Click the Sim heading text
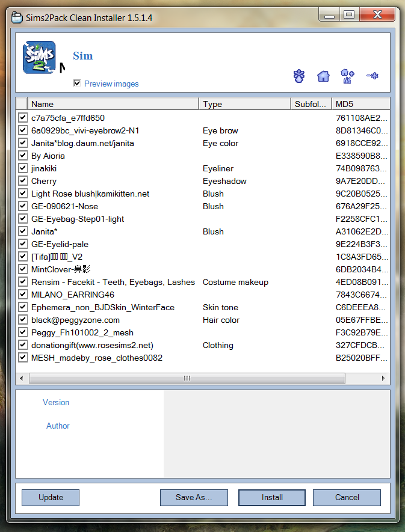The width and height of the screenshot is (405, 532). coord(83,56)
